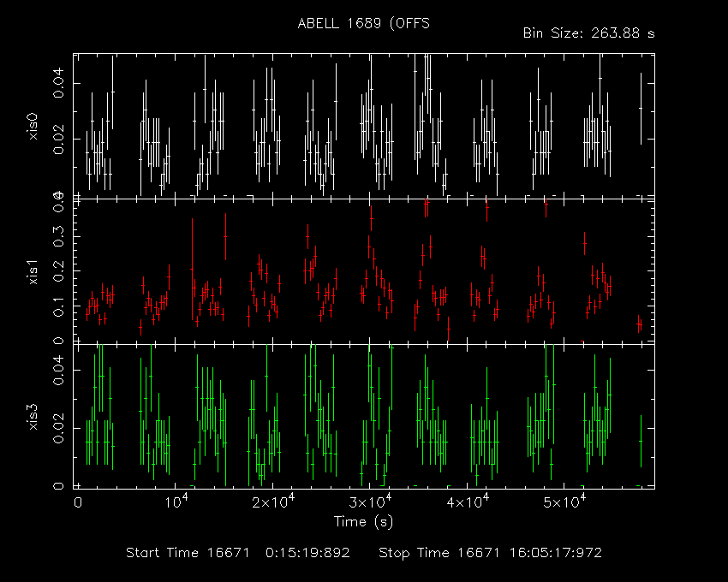Click the plot title 'ABELL 1689 (OFFS'

coord(363,24)
